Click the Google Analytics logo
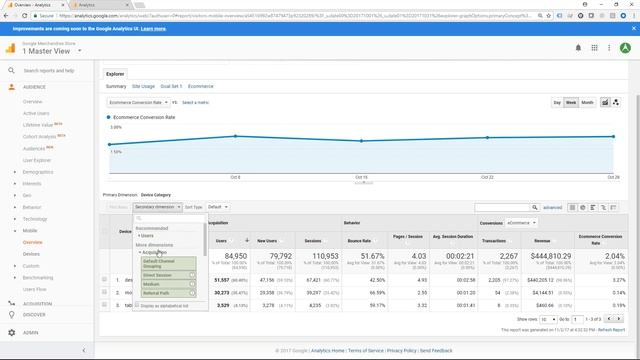This screenshot has width=640, height=360. 10,48
